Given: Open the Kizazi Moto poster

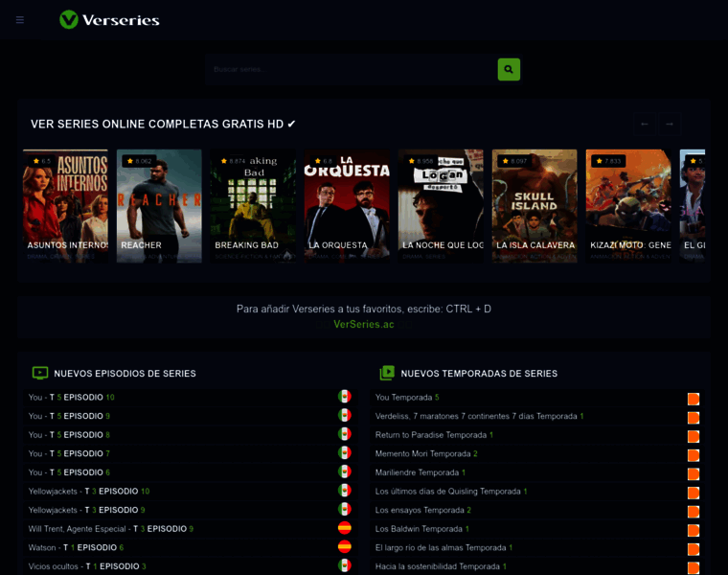Looking at the screenshot, I should 628,206.
